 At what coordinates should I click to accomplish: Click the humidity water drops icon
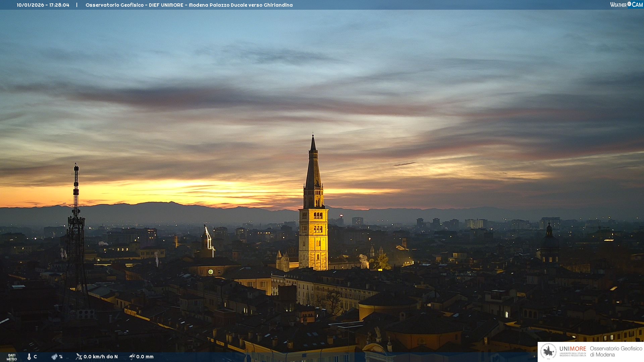(x=54, y=357)
